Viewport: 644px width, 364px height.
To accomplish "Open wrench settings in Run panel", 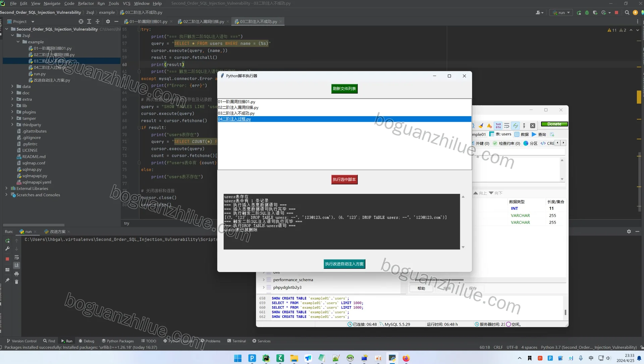I will pyautogui.click(x=7, y=249).
